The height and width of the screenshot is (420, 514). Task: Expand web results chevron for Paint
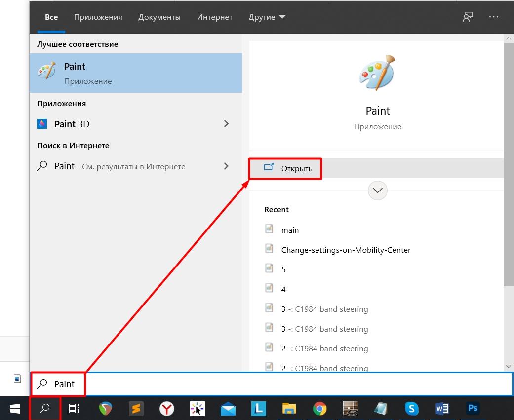pyautogui.click(x=226, y=166)
